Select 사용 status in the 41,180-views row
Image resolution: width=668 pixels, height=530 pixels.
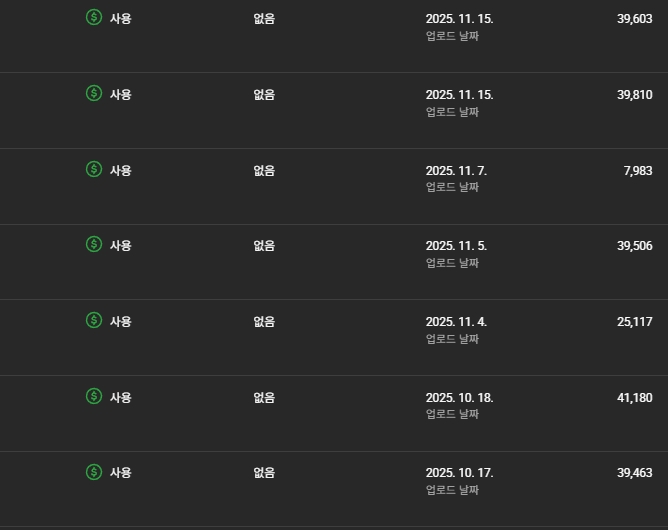click(x=120, y=398)
